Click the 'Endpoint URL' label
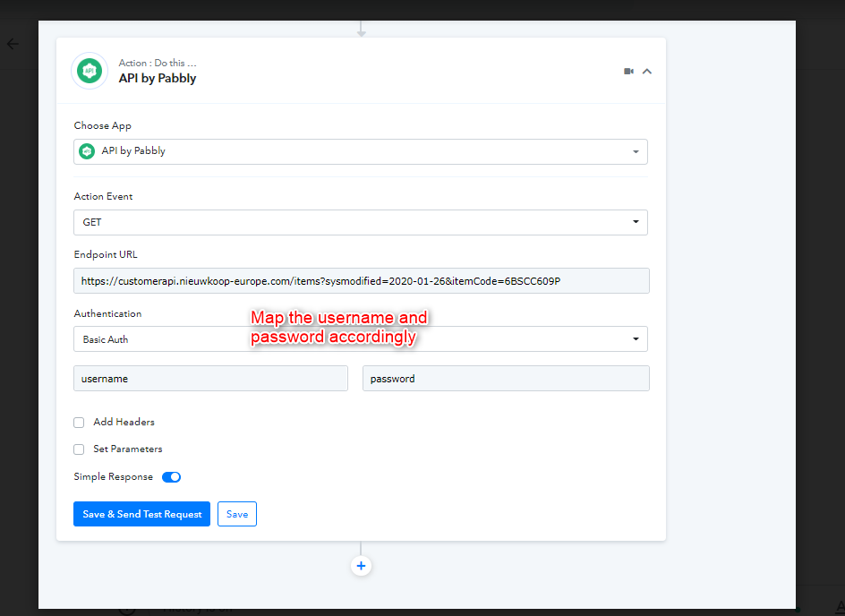 pos(106,254)
